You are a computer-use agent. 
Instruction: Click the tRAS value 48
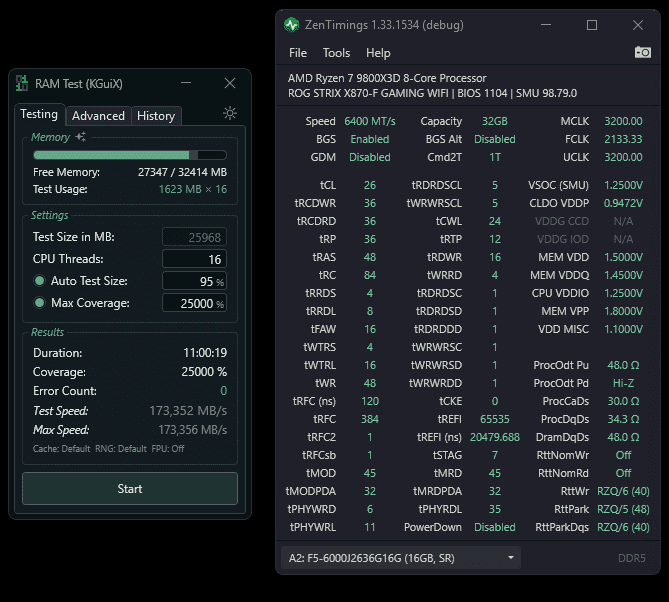[369, 257]
